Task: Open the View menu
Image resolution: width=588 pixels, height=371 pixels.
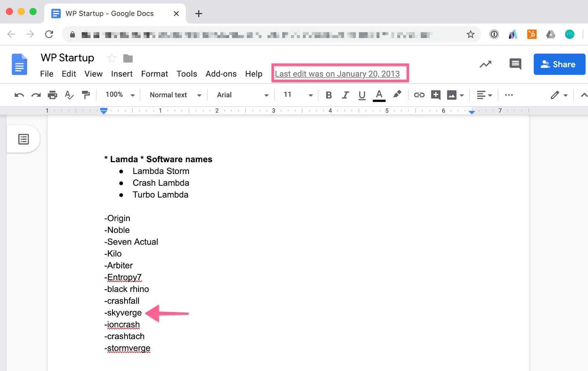Action: pos(93,74)
